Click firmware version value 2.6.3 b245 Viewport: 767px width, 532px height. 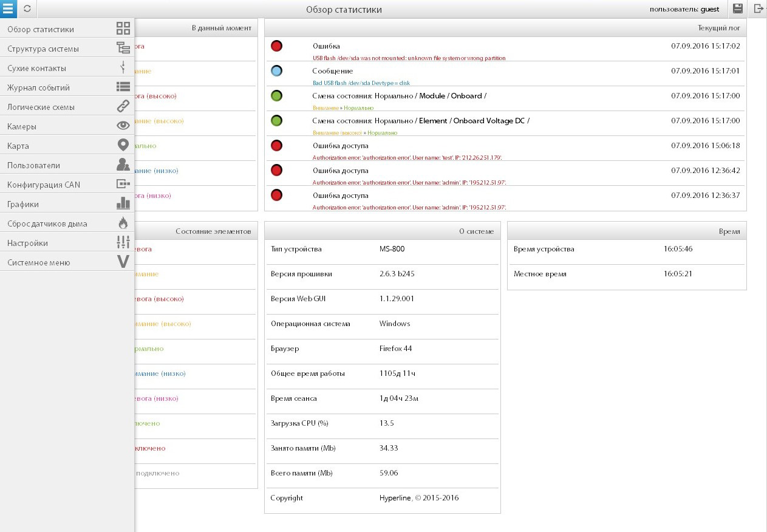point(397,274)
